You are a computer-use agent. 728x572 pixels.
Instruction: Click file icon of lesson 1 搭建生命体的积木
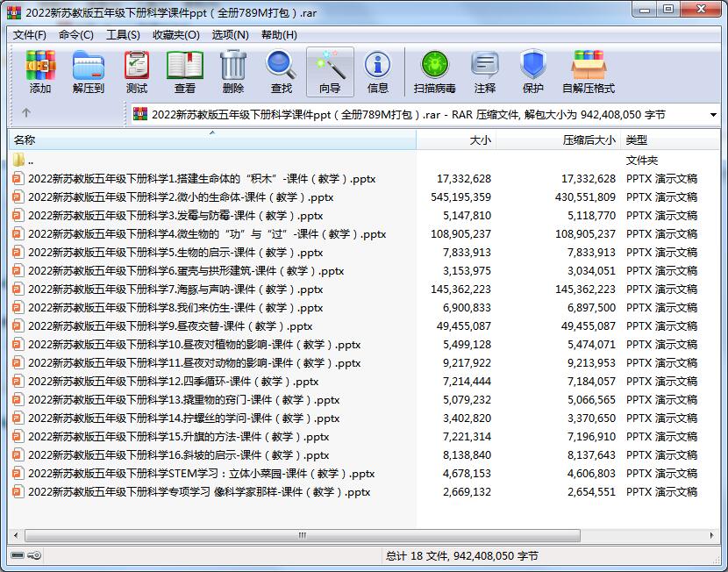(18, 178)
